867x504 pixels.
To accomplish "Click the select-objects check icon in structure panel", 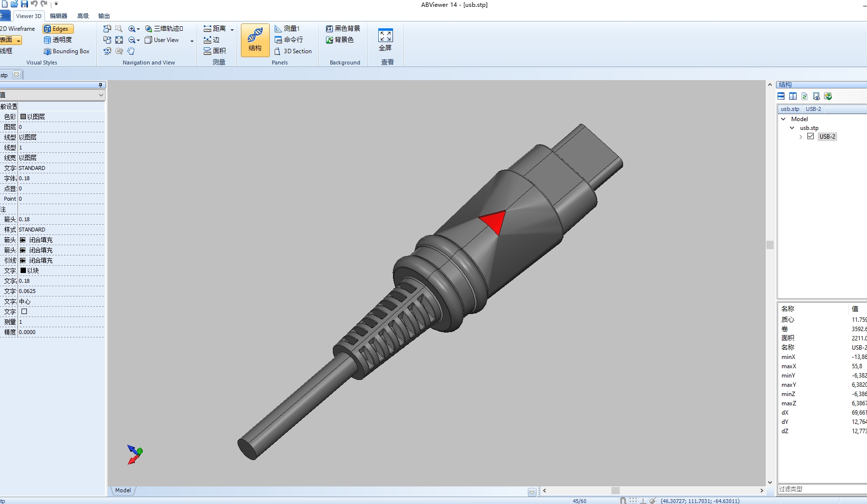I will (x=828, y=96).
